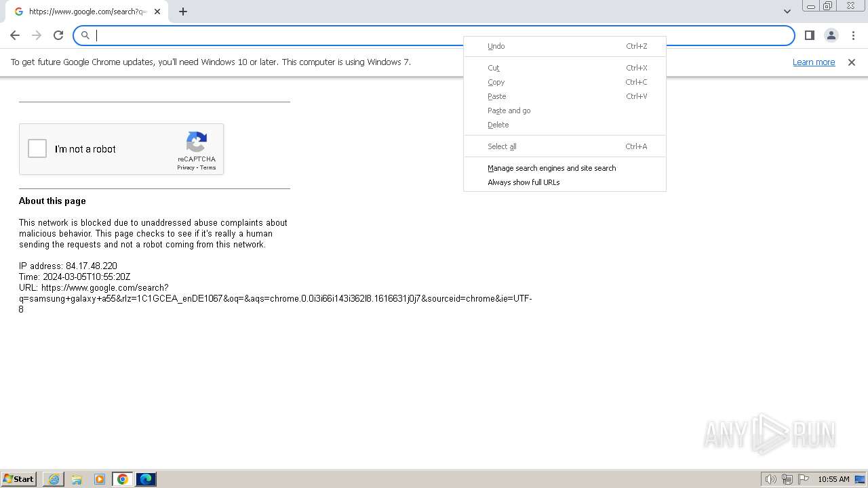The image size is (868, 488).
Task: Open Microsoft Edge from taskbar
Action: click(146, 479)
